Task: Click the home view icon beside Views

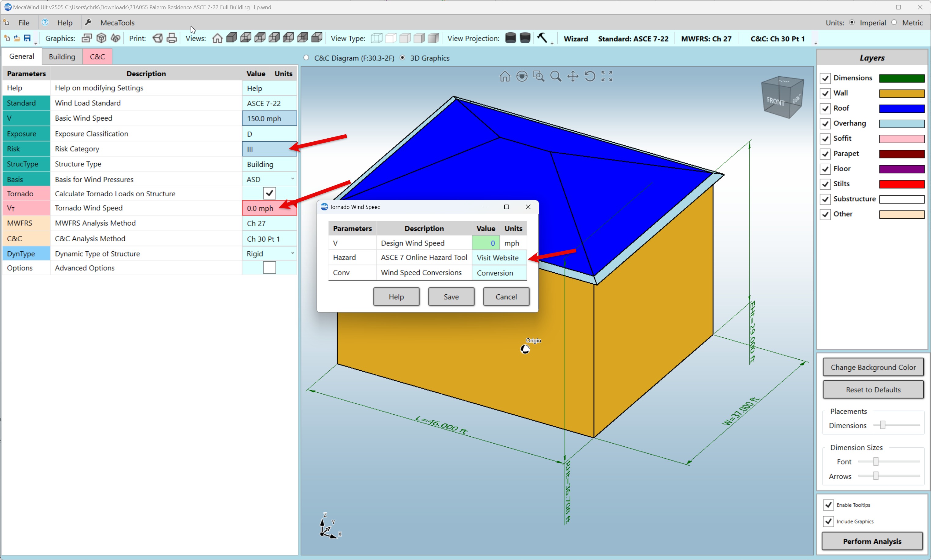Action: [x=217, y=38]
